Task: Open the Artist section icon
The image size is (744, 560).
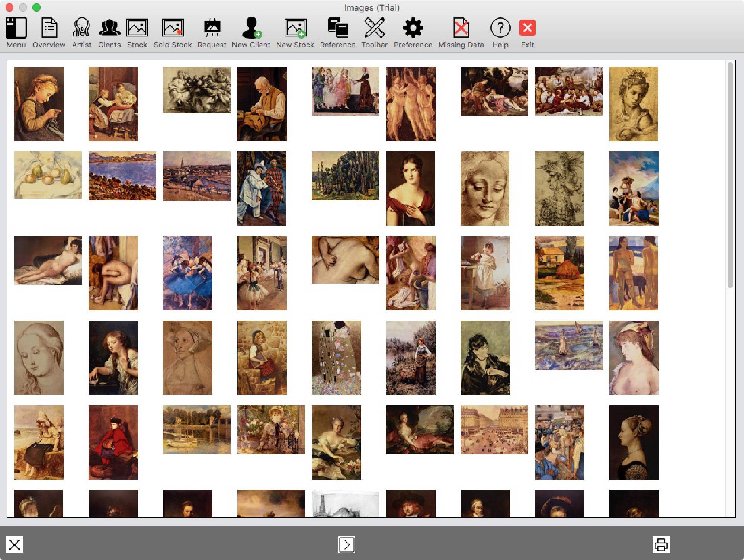Action: pos(81,28)
